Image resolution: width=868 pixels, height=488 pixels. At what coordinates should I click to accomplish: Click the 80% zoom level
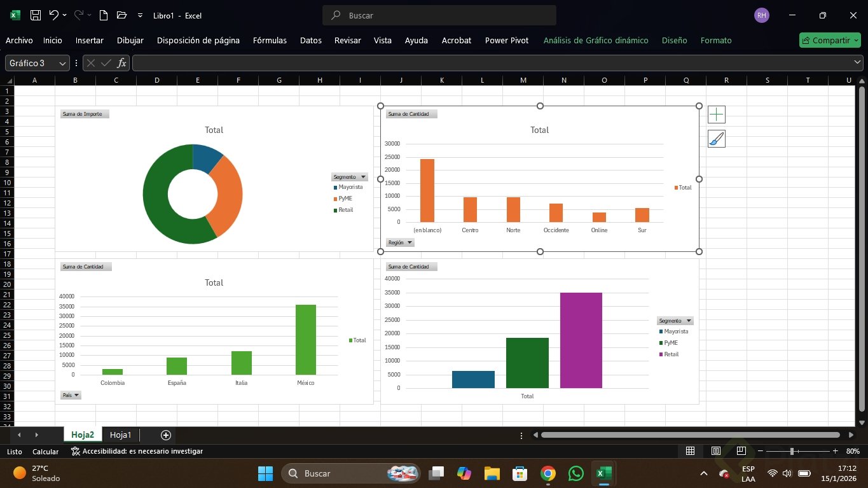pos(853,451)
